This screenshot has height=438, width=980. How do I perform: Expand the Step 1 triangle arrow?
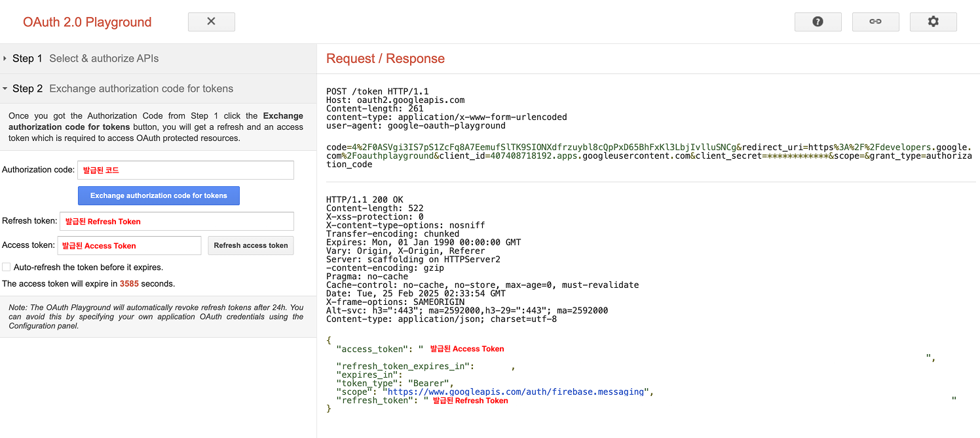(5, 58)
